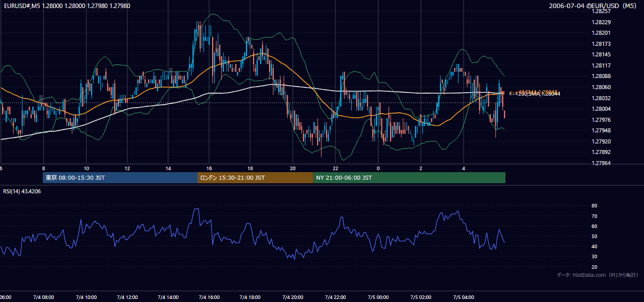
Task: Click price label 1.28257 on the axis
Action: click(601, 11)
